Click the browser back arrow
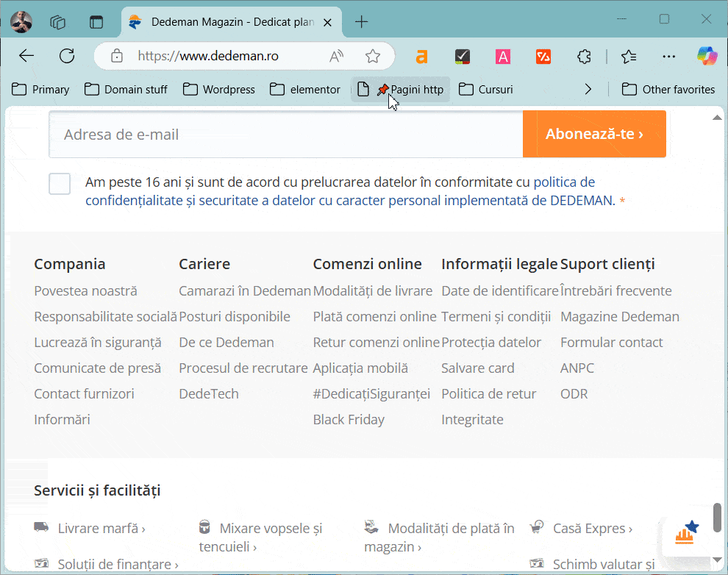The width and height of the screenshot is (728, 575). tap(26, 56)
